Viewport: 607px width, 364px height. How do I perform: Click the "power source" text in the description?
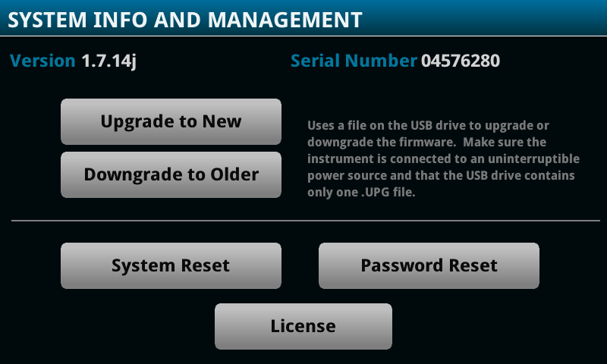[349, 176]
